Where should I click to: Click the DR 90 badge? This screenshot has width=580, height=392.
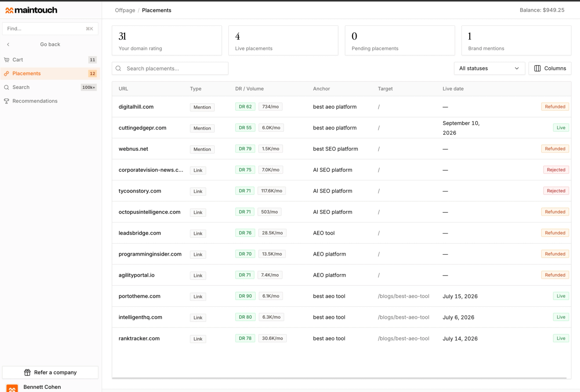pyautogui.click(x=245, y=296)
